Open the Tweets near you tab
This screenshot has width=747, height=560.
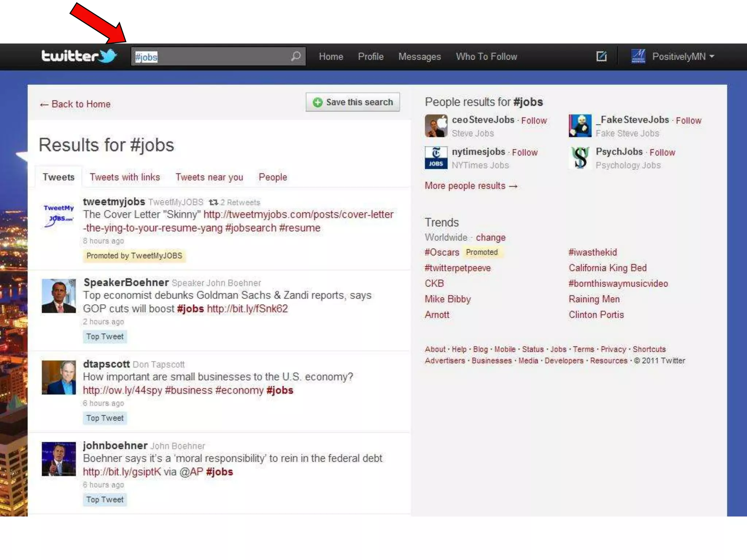[x=209, y=177]
